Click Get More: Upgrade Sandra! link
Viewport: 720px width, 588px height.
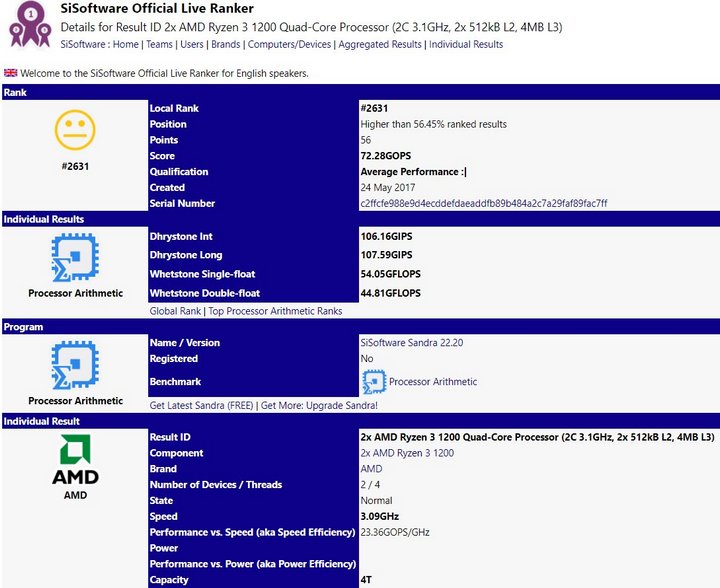[318, 406]
